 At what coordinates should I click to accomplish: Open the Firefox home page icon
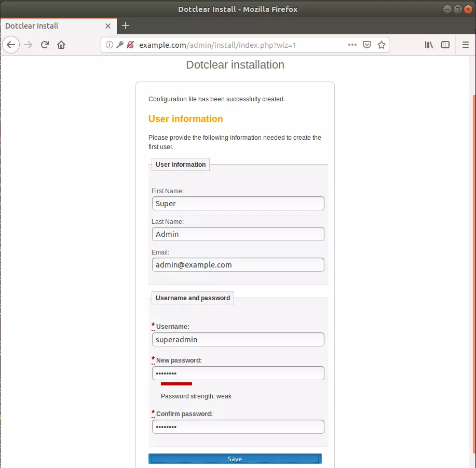61,45
